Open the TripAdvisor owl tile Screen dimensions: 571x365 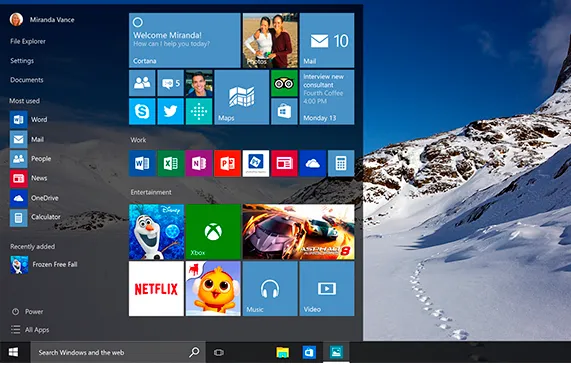[284, 83]
